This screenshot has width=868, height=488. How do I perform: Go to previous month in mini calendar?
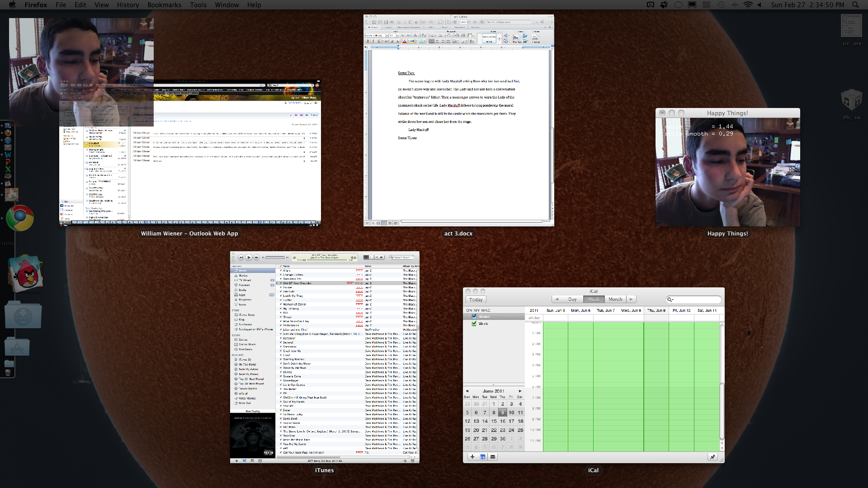click(x=467, y=391)
